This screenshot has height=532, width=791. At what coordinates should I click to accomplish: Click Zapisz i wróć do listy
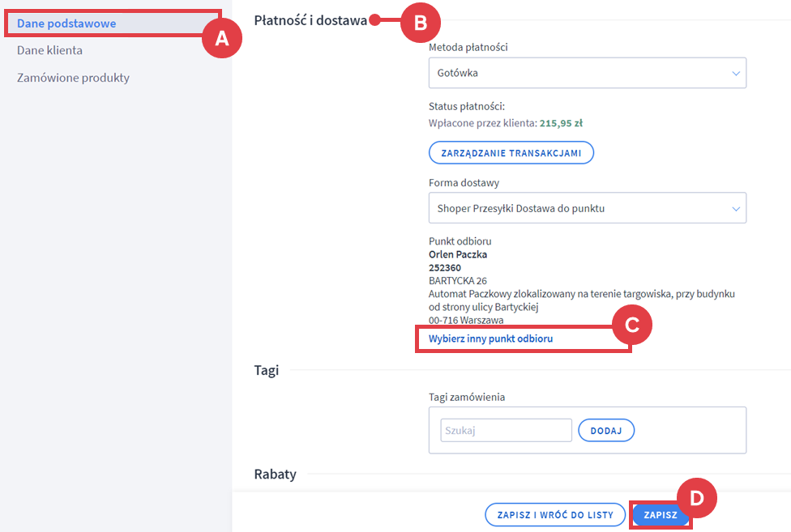pos(555,515)
